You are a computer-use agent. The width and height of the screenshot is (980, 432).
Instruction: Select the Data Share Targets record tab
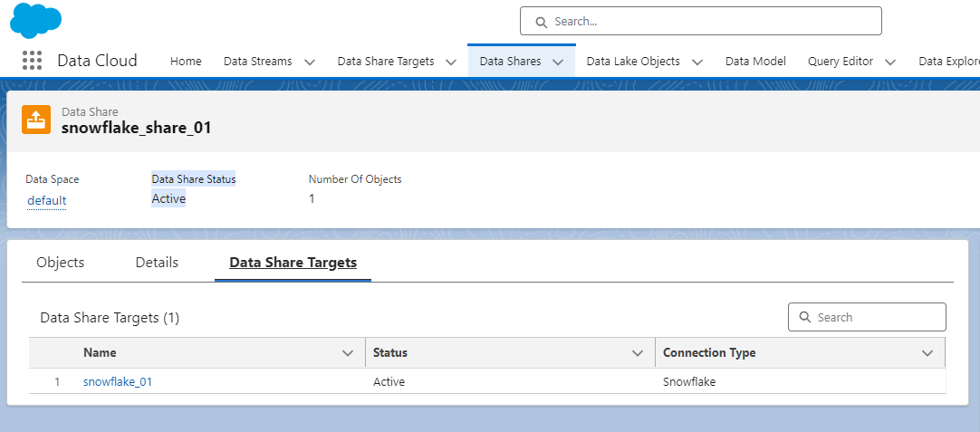pos(293,263)
